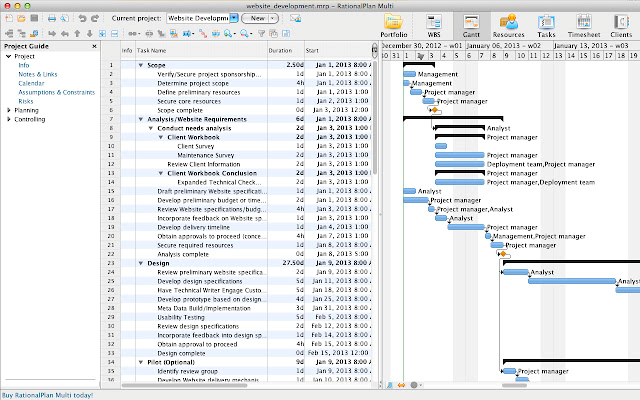Open the Info link in Project Guide
This screenshot has height=400, width=640.
24,65
